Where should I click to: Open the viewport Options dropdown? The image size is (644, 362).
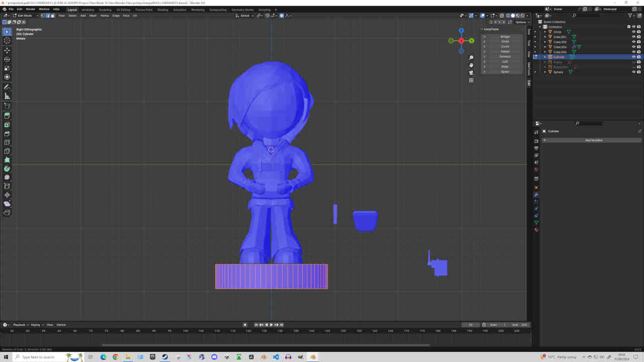pyautogui.click(x=521, y=22)
